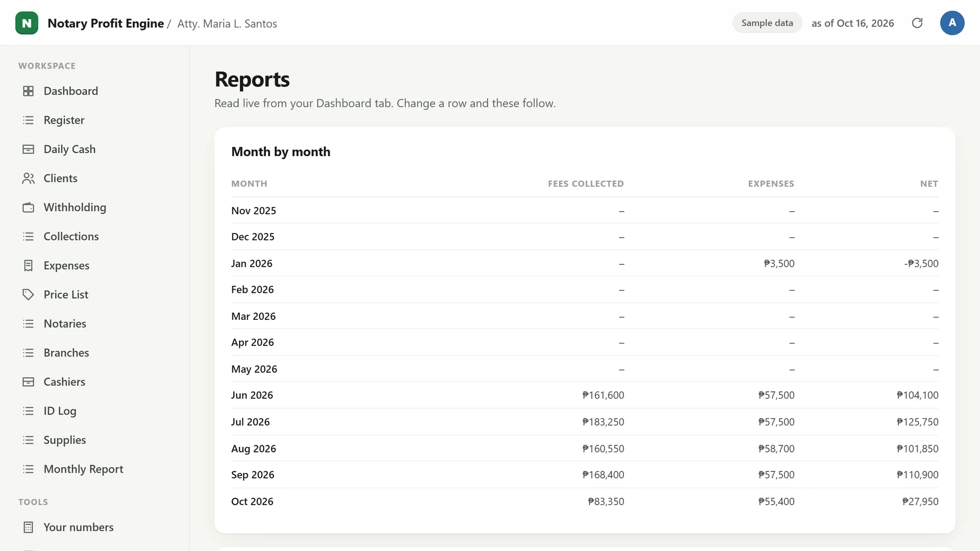Select Collections in the sidebar

71,236
